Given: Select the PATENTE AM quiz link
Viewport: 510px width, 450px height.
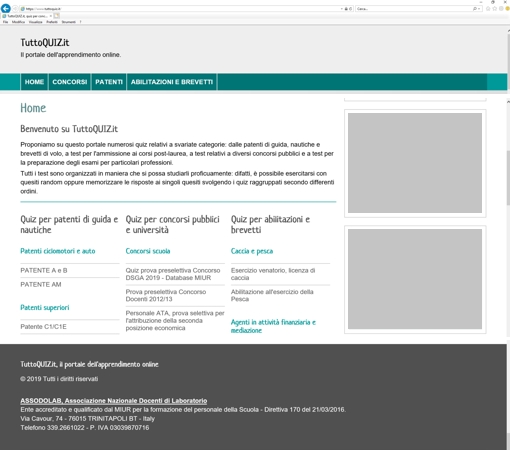Looking at the screenshot, I should [x=41, y=284].
